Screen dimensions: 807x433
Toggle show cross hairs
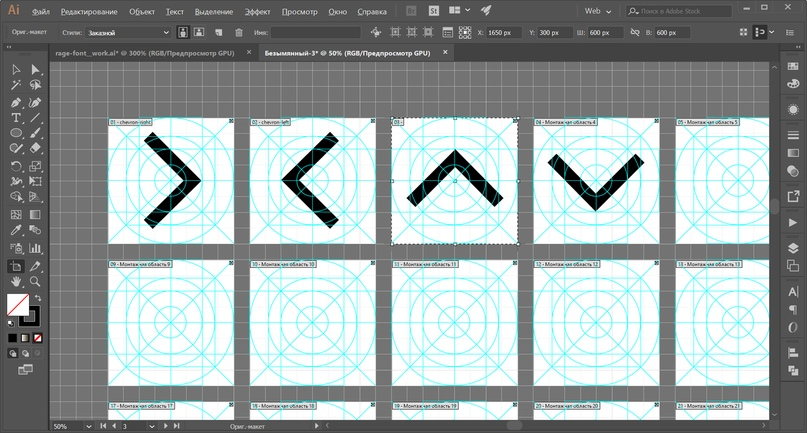pyautogui.click(x=412, y=32)
